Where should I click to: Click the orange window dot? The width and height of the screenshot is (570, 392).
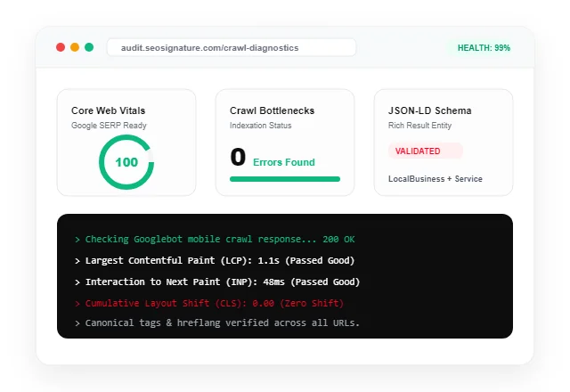[75, 47]
